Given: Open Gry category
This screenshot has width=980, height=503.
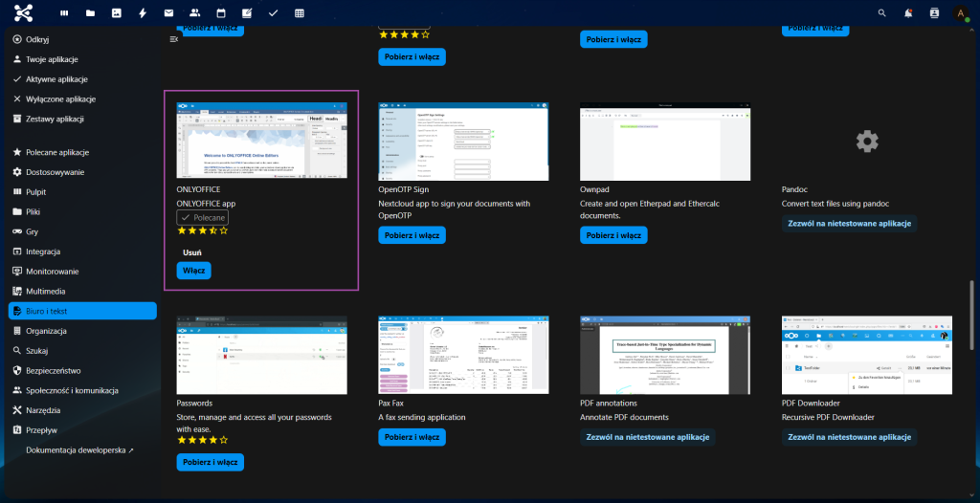Looking at the screenshot, I should click(82, 231).
